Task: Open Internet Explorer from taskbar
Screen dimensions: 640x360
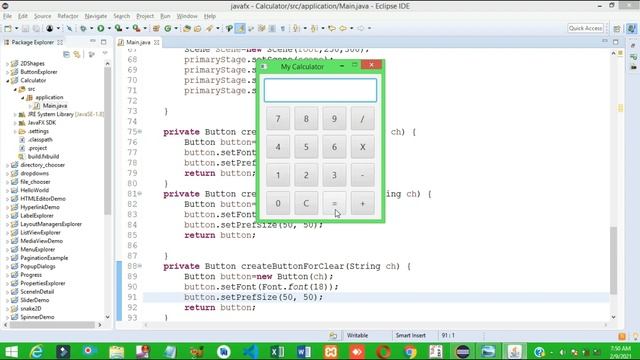Action: (x=36, y=351)
